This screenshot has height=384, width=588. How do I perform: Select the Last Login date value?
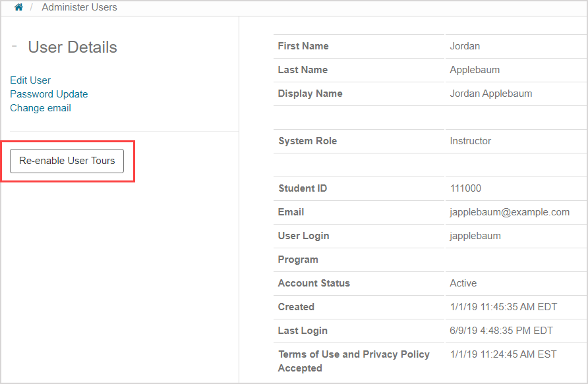502,331
